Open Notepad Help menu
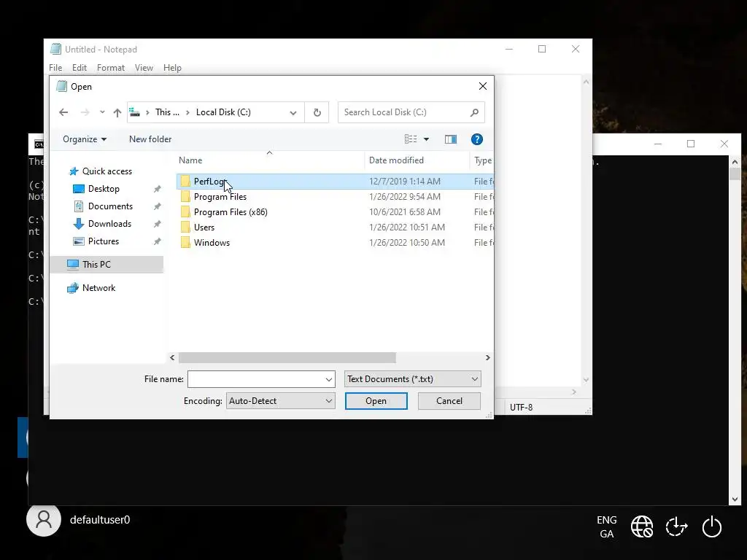 point(172,68)
